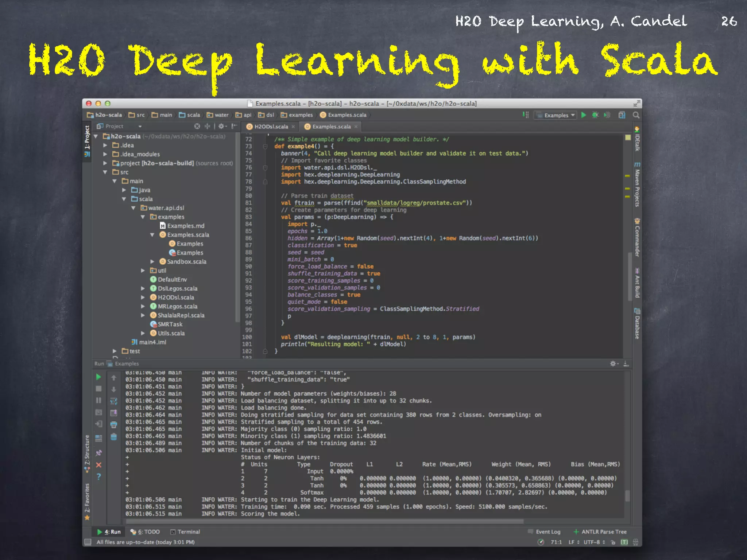Pause output in the Run panel
The image size is (747, 560).
click(x=98, y=400)
